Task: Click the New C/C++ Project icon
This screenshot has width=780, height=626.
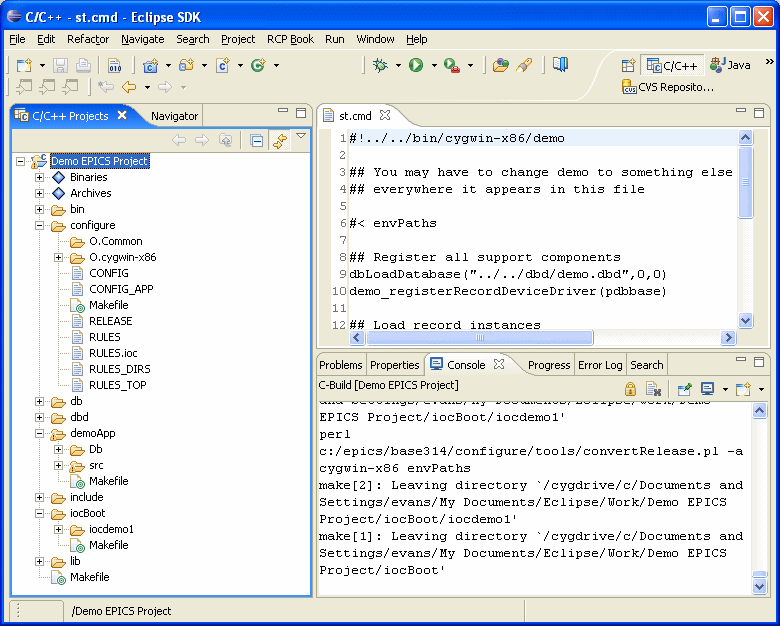Action: tap(150, 65)
